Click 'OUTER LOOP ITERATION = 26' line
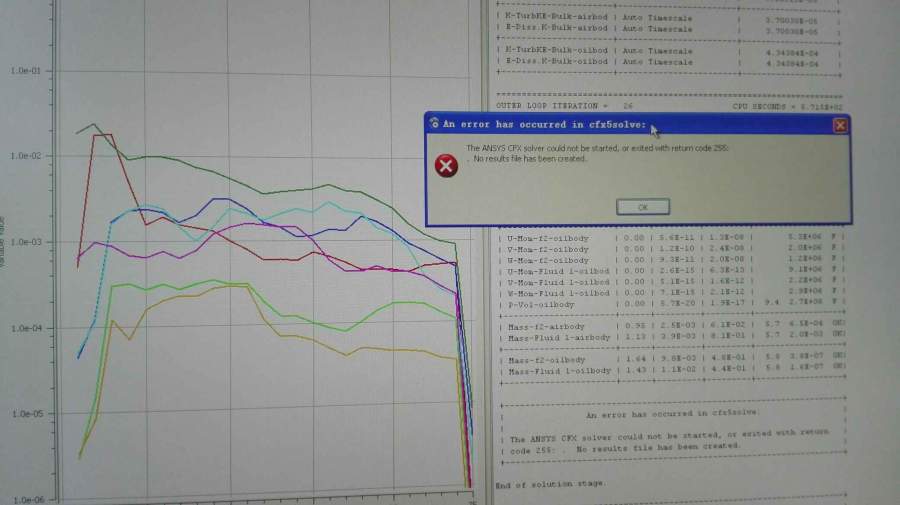 point(564,106)
